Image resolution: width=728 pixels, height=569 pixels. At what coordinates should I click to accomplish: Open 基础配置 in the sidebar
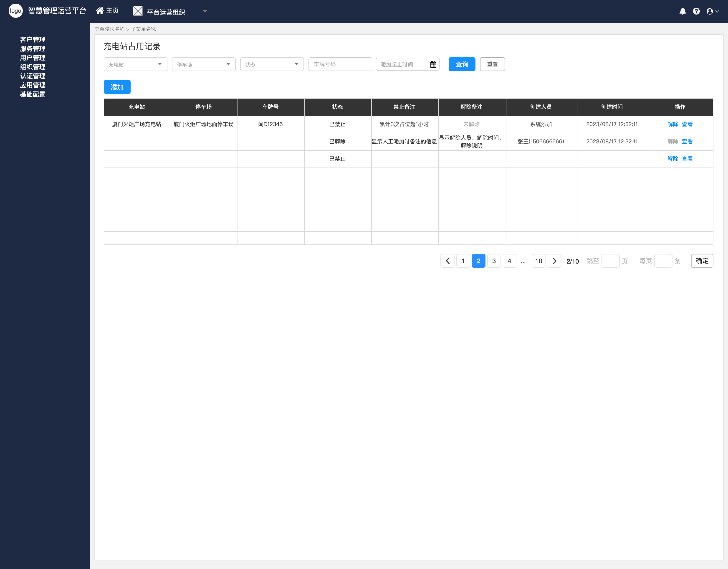click(x=33, y=94)
